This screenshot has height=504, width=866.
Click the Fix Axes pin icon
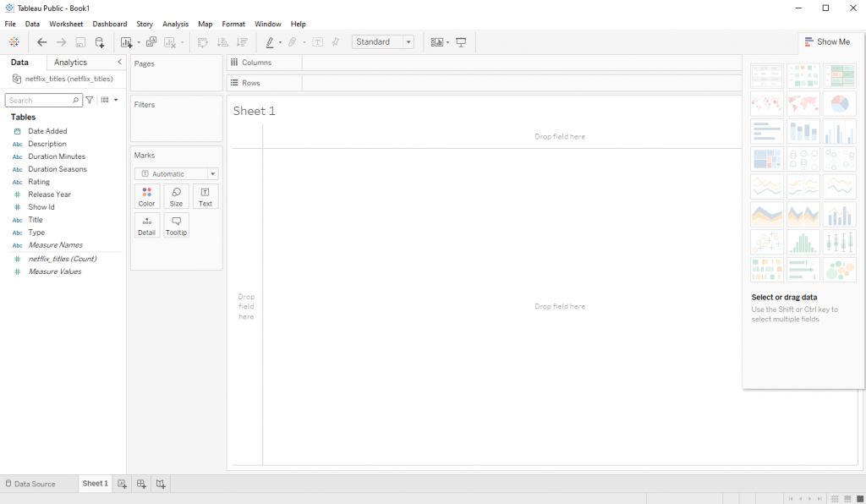(x=335, y=42)
